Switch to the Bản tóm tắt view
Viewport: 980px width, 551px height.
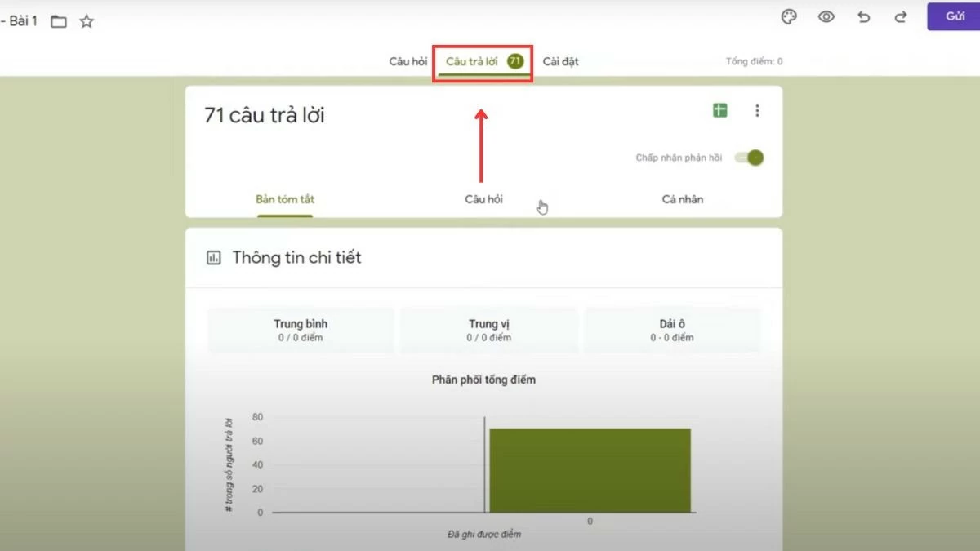pyautogui.click(x=285, y=198)
